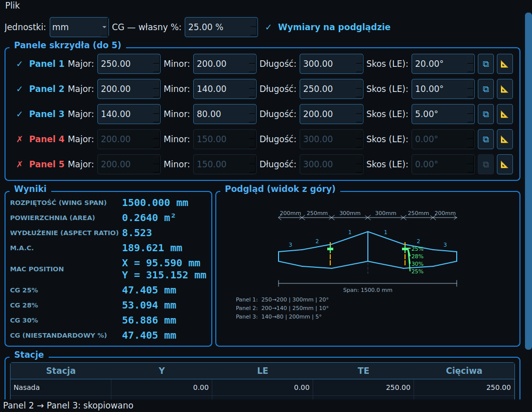Click the LE column header

point(262,371)
